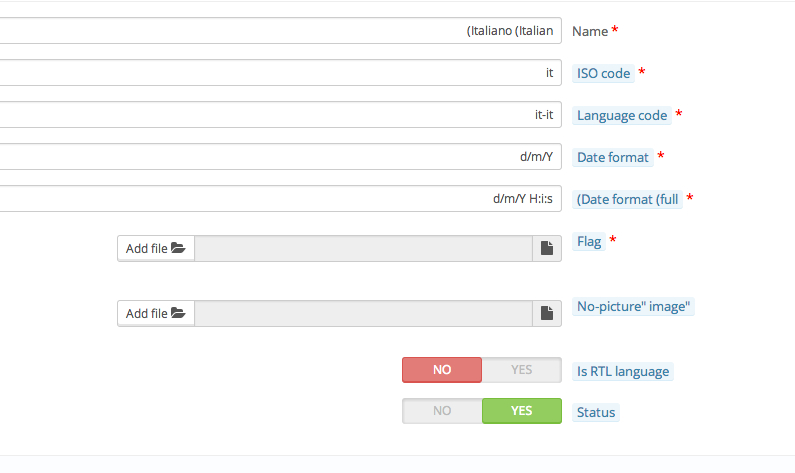Click Add file button for Flag
This screenshot has height=473, width=795.
(156, 249)
